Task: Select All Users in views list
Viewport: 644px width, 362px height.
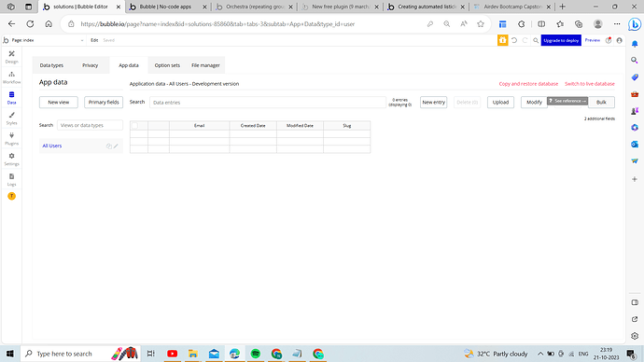Action: tap(52, 146)
